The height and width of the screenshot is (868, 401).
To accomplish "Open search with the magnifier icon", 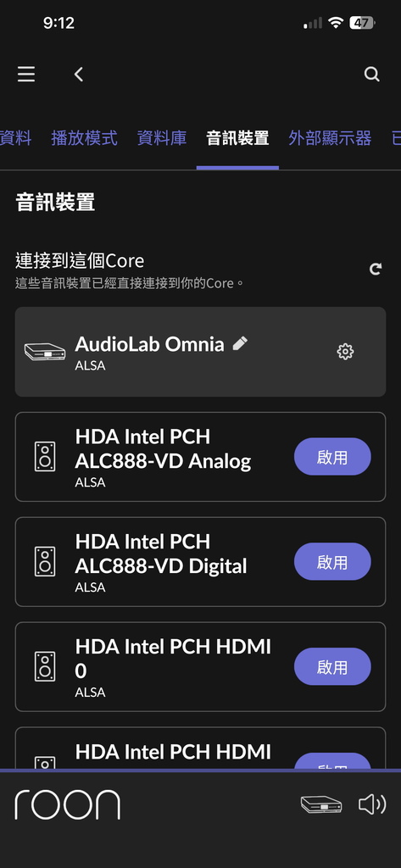I will pos(371,75).
